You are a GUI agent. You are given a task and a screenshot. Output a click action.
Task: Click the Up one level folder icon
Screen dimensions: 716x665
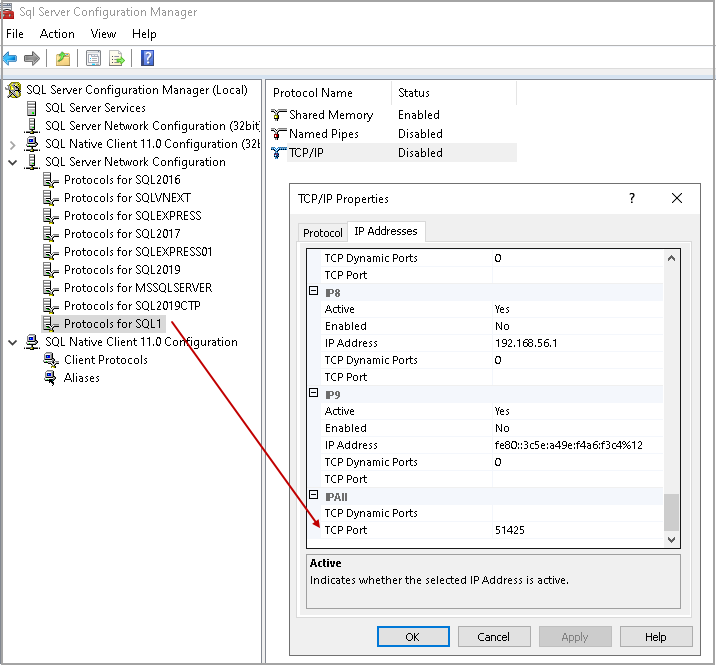pyautogui.click(x=63, y=58)
